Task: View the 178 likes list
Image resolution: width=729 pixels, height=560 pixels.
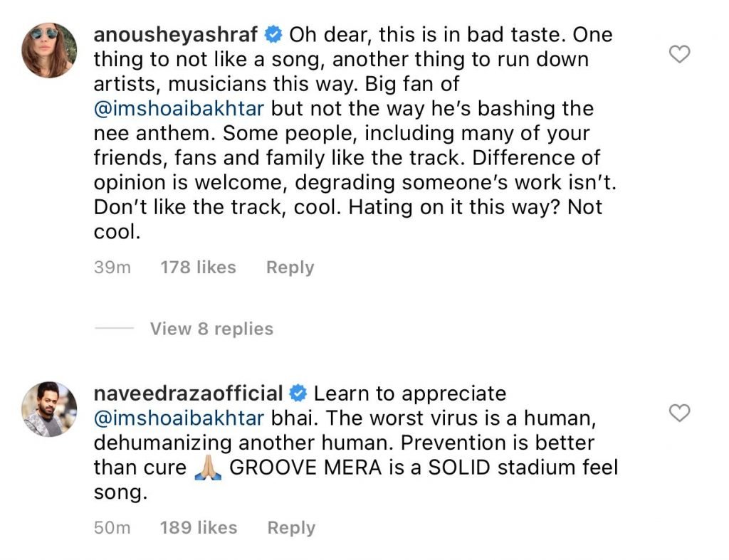Action: [198, 268]
